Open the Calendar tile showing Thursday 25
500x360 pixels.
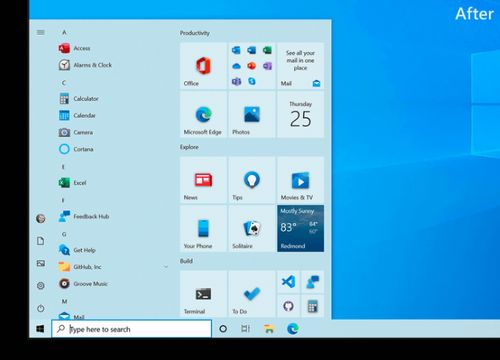300,114
